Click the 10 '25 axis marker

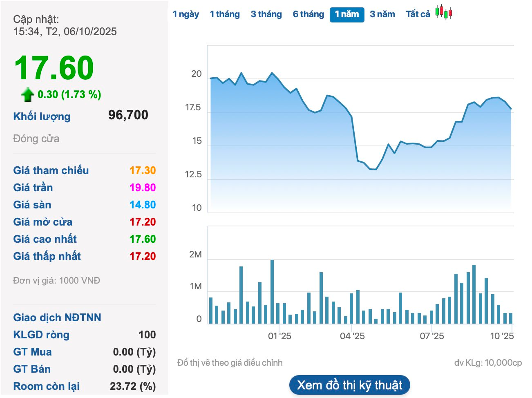click(x=501, y=336)
